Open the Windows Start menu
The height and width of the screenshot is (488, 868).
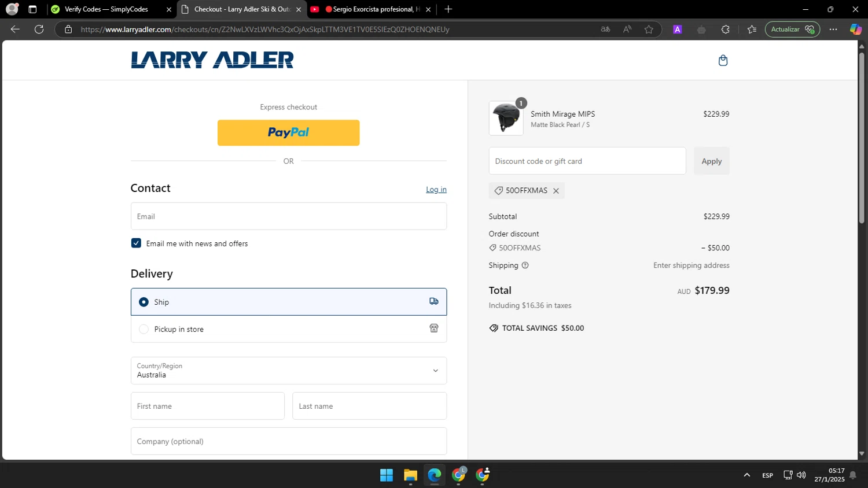(x=387, y=475)
